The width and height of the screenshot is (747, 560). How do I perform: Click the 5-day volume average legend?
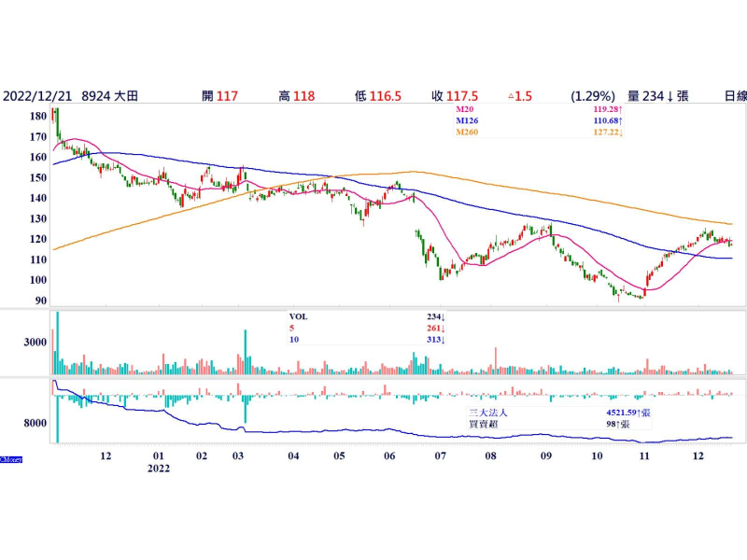290,329
